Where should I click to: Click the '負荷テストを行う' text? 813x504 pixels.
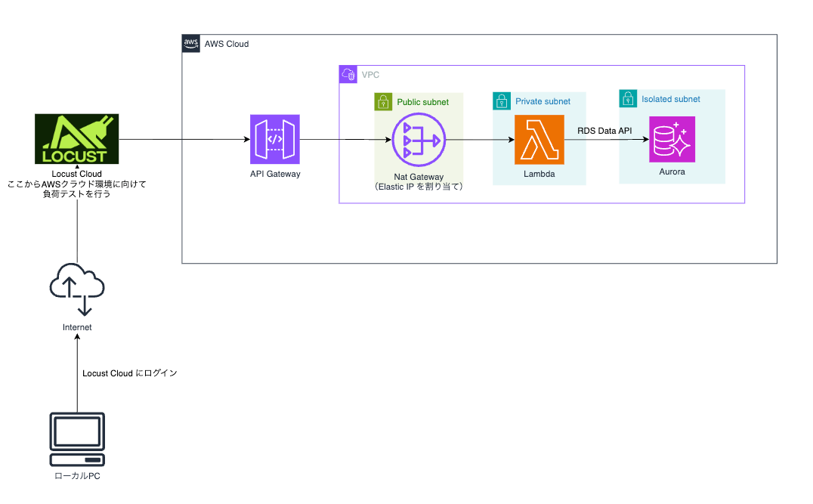[77, 194]
